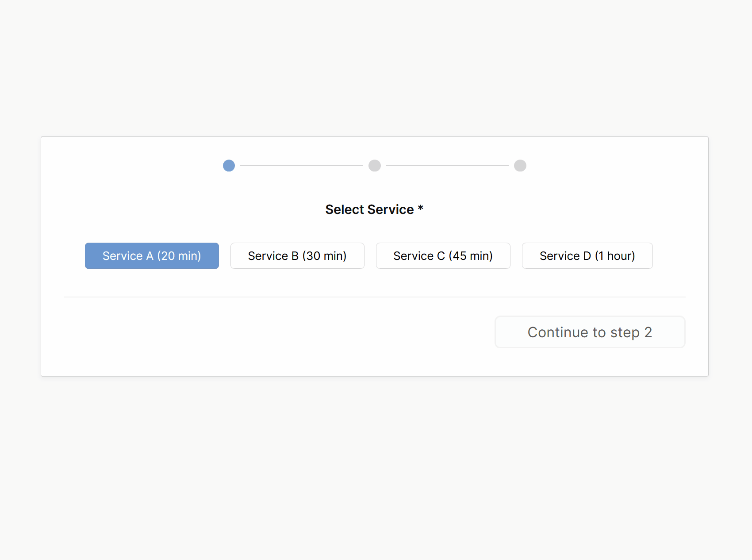The width and height of the screenshot is (752, 560).
Task: Click the connector line between steps two and three
Action: 447,166
